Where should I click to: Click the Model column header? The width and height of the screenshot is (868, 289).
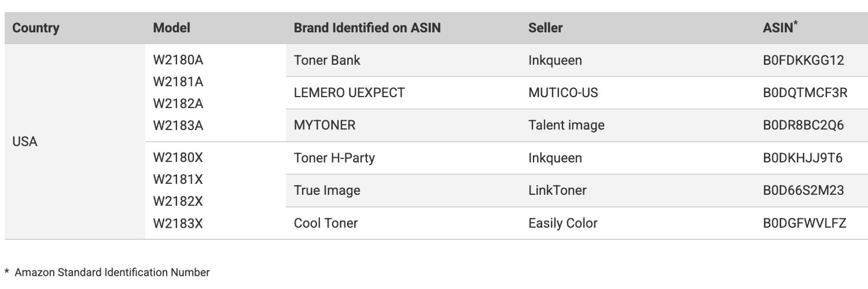click(171, 28)
